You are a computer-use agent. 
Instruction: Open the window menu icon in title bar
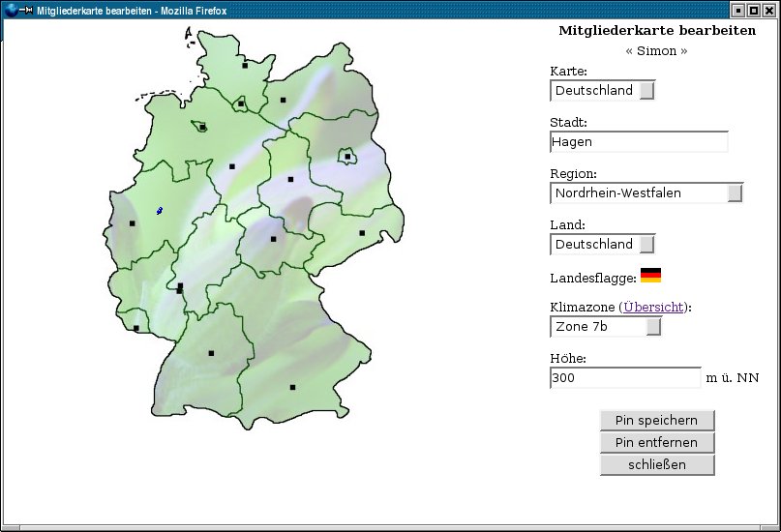pos(11,10)
